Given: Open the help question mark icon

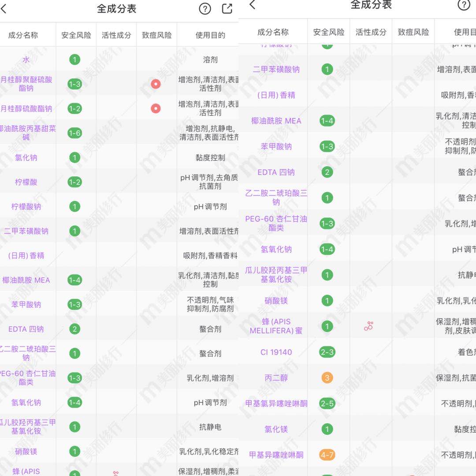Looking at the screenshot, I should pos(205,8).
